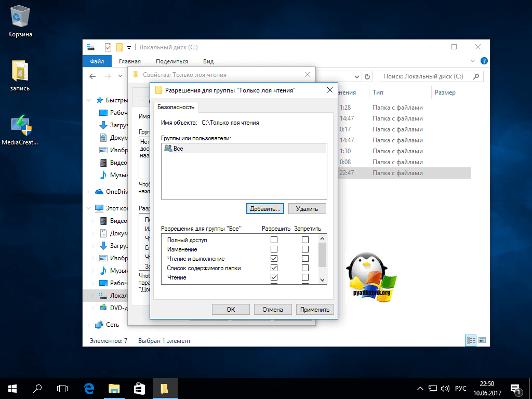Expand the Сеть tree node
The image size is (532, 399).
88,325
